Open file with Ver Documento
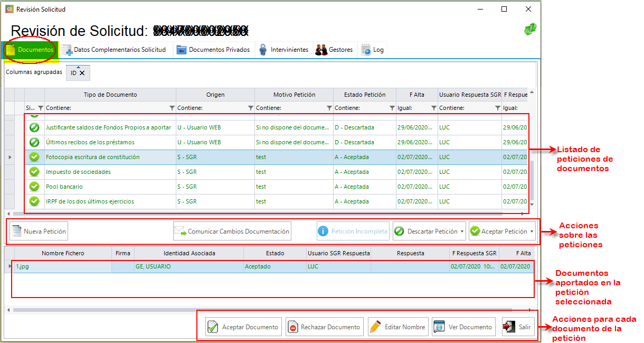This screenshot has width=644, height=343. [463, 327]
